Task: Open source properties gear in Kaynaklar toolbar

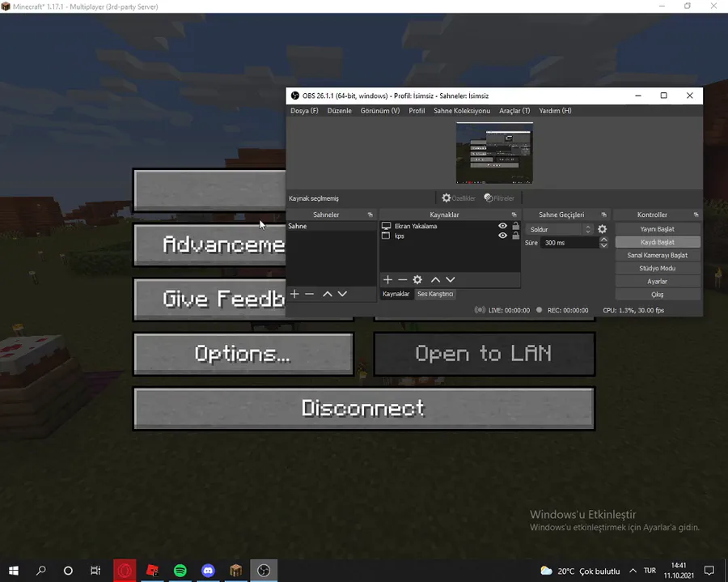Action: point(417,279)
